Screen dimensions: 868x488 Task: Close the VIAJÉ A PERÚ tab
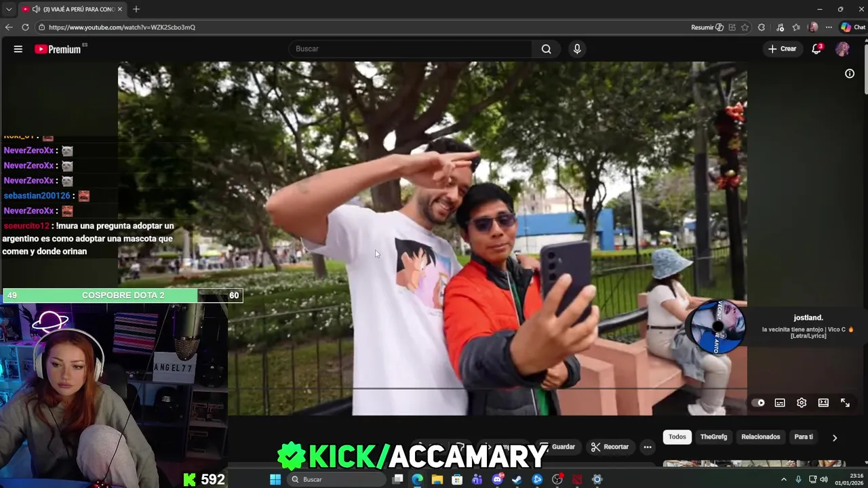120,9
